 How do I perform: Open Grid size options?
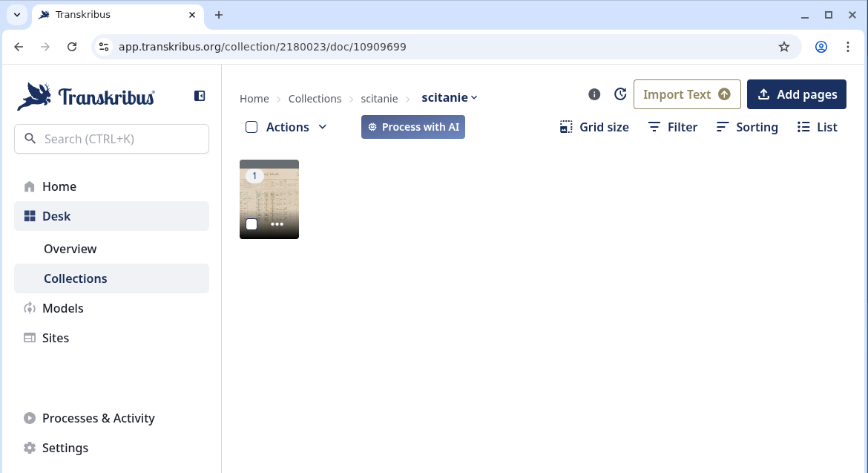pyautogui.click(x=594, y=127)
